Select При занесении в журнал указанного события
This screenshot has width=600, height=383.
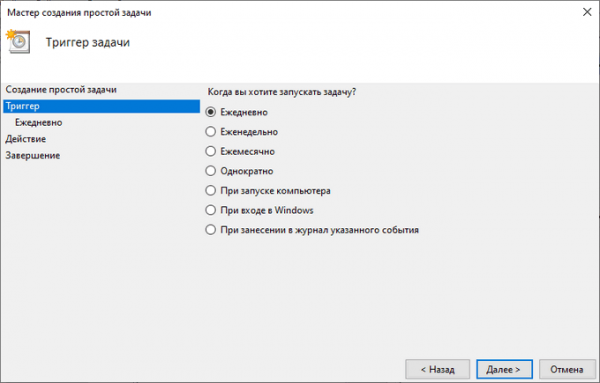tap(210, 230)
